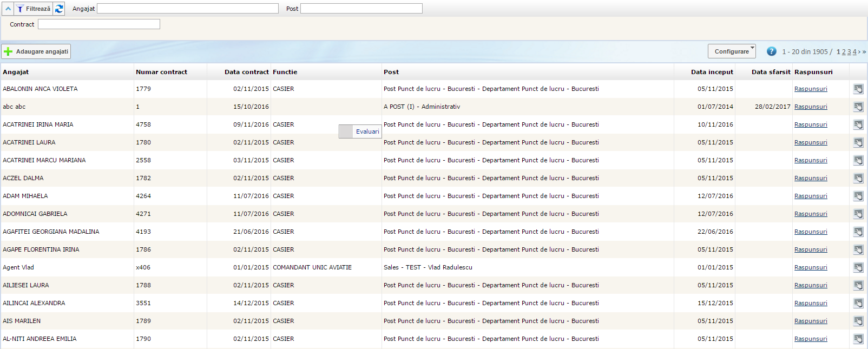Click the Filtrează funnel button
Viewport: 868px width, 349px height.
(34, 9)
